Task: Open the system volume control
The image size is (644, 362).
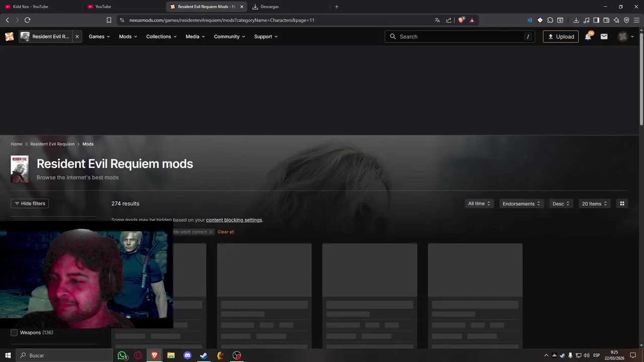Action: (587, 355)
